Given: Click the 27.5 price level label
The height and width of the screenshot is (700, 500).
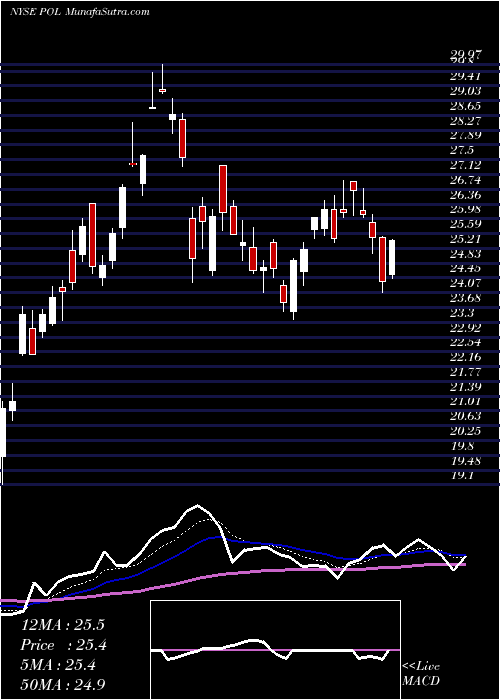Looking at the screenshot, I should 462,150.
